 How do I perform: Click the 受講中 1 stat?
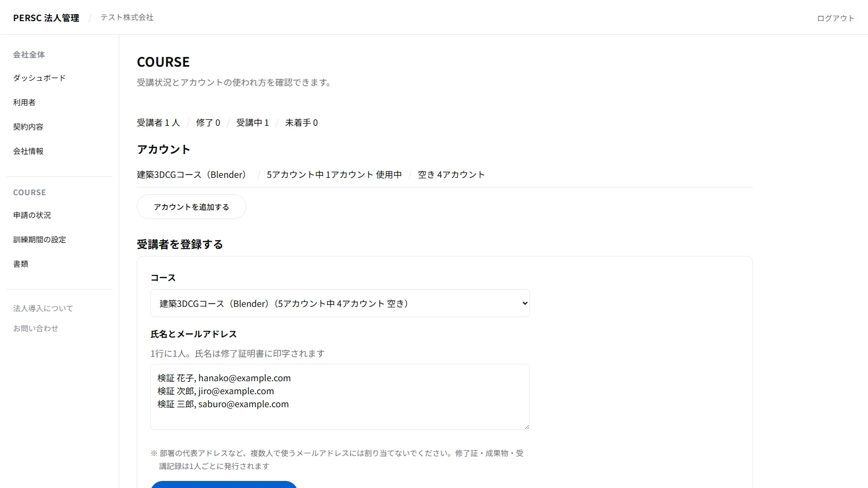[x=253, y=123]
